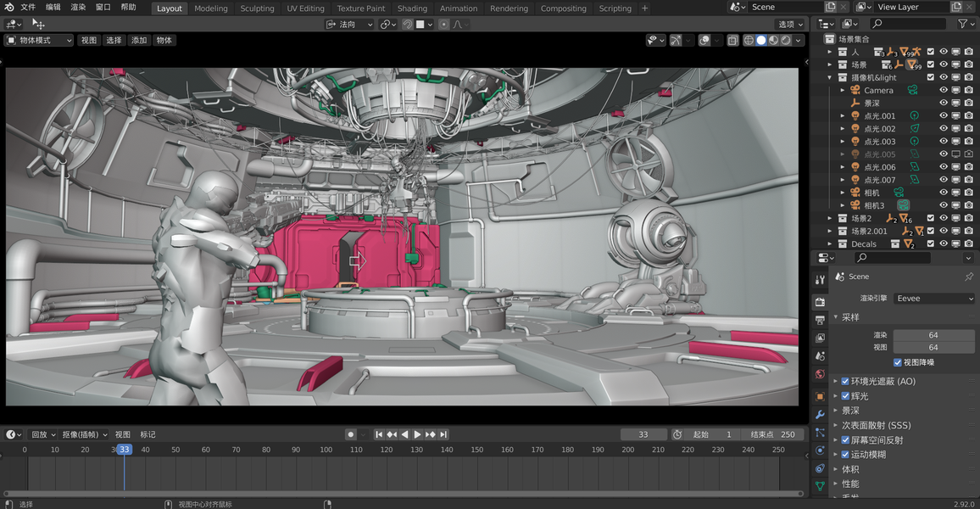
Task: Toggle snapping magnet icon
Action: 408,25
